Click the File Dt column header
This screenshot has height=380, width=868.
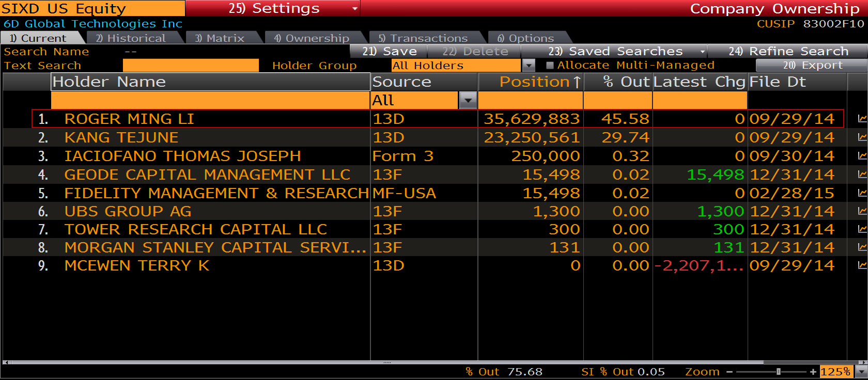click(x=797, y=82)
